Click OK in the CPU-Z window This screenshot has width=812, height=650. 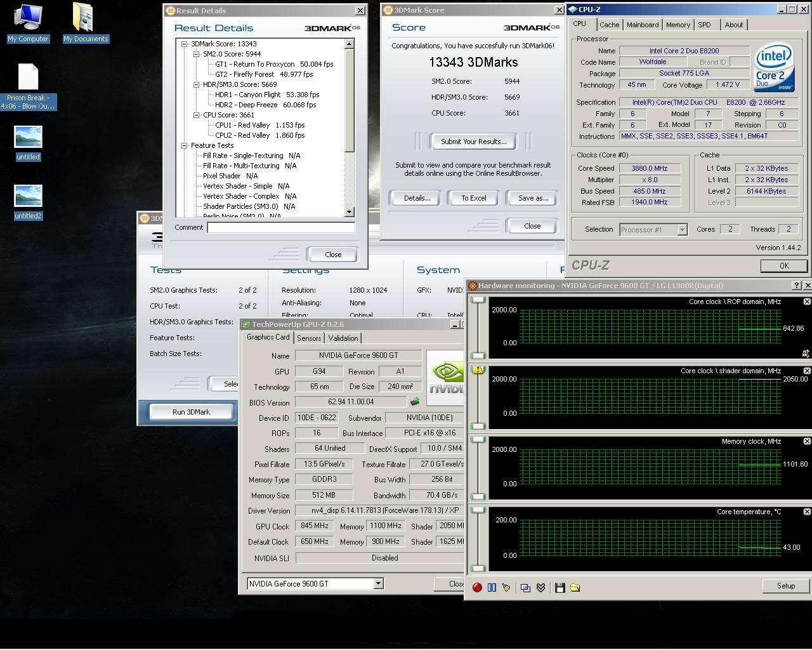click(x=784, y=266)
